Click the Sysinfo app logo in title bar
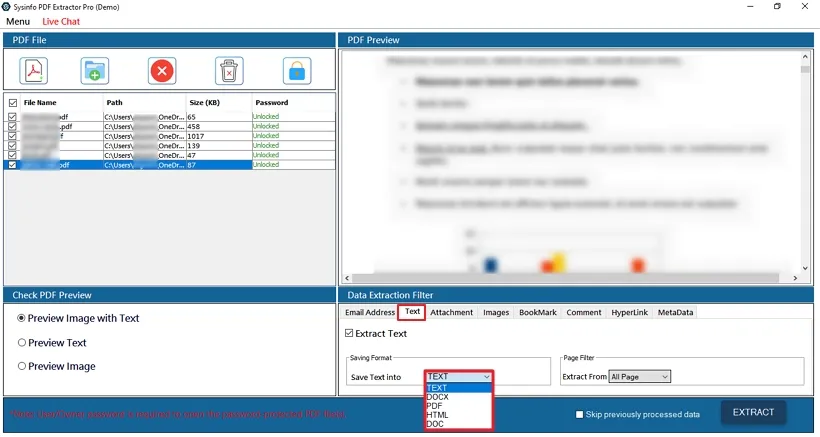Image resolution: width=820 pixels, height=437 pixels. (6, 7)
